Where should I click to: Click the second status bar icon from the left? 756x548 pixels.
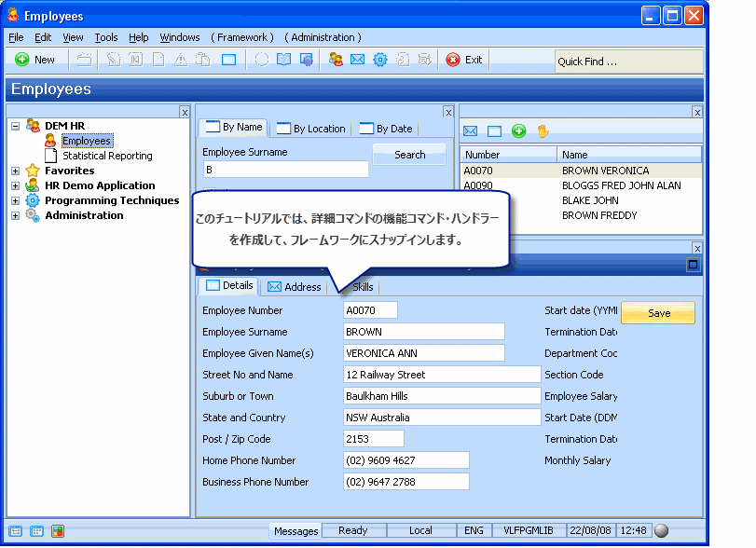point(36,531)
